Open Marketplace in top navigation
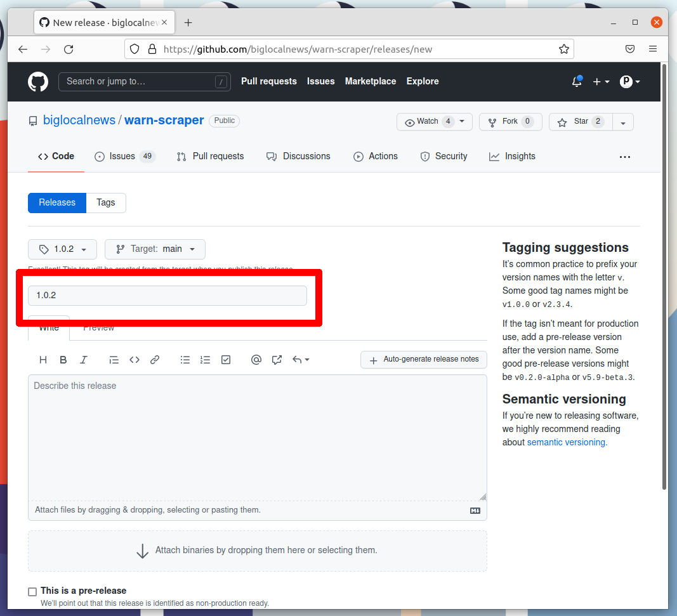 click(x=371, y=81)
